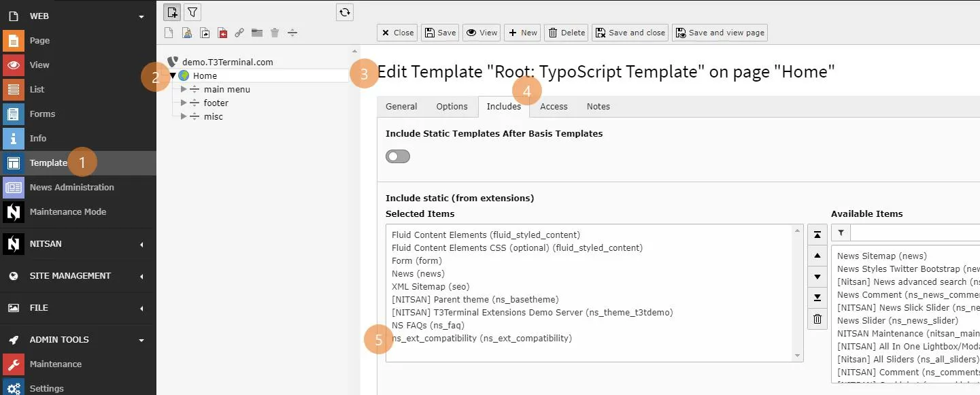Select the menu separator page icon

click(292, 33)
